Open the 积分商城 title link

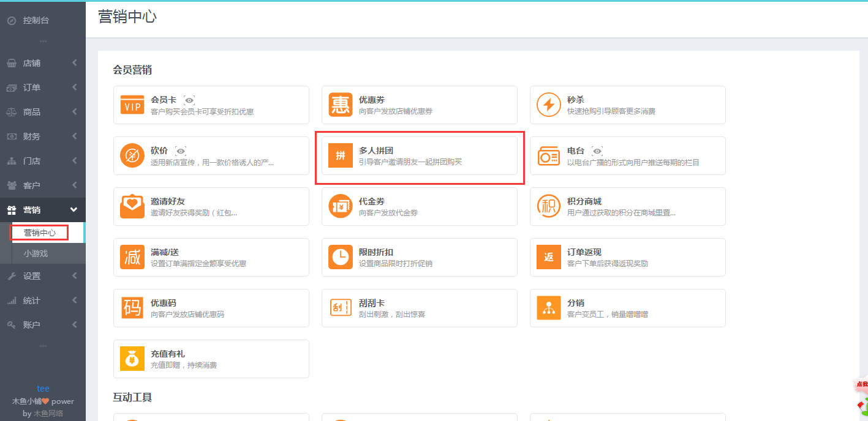point(584,201)
